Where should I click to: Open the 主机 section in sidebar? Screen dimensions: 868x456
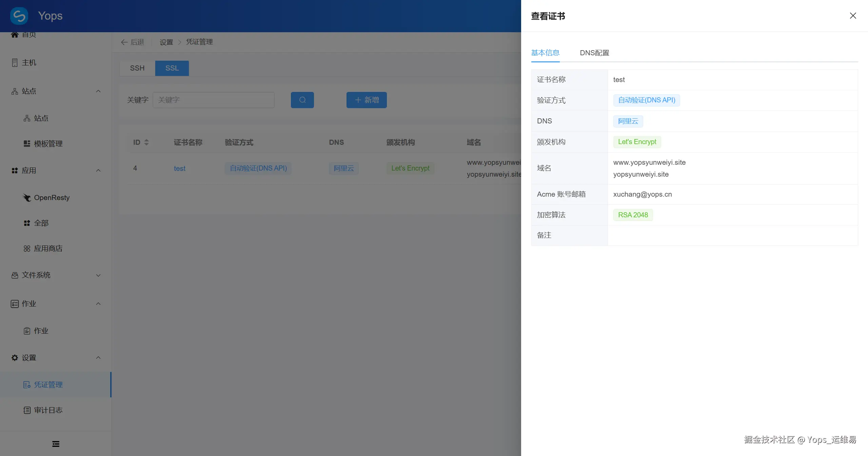[29, 62]
